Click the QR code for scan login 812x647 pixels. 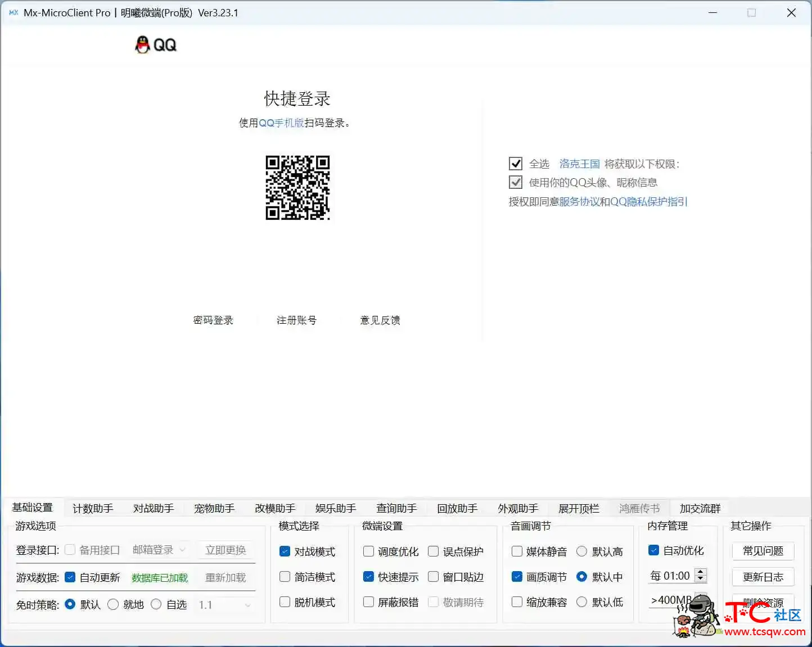tap(297, 187)
